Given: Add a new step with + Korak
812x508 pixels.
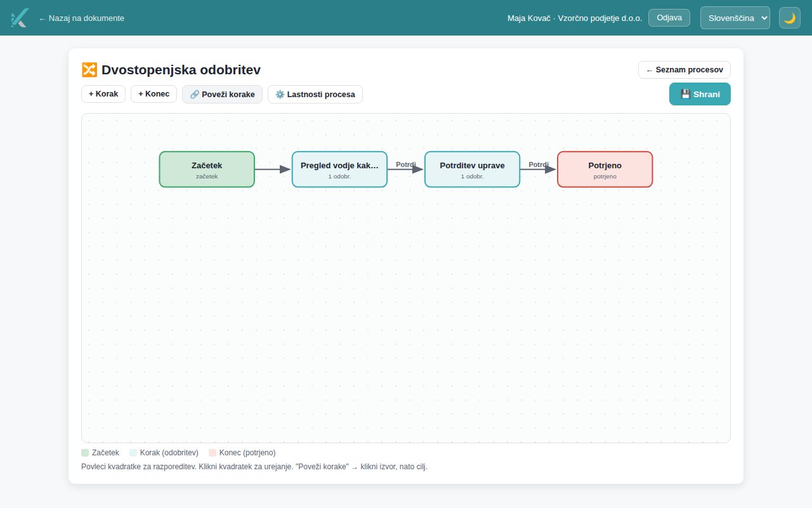Looking at the screenshot, I should tap(103, 94).
